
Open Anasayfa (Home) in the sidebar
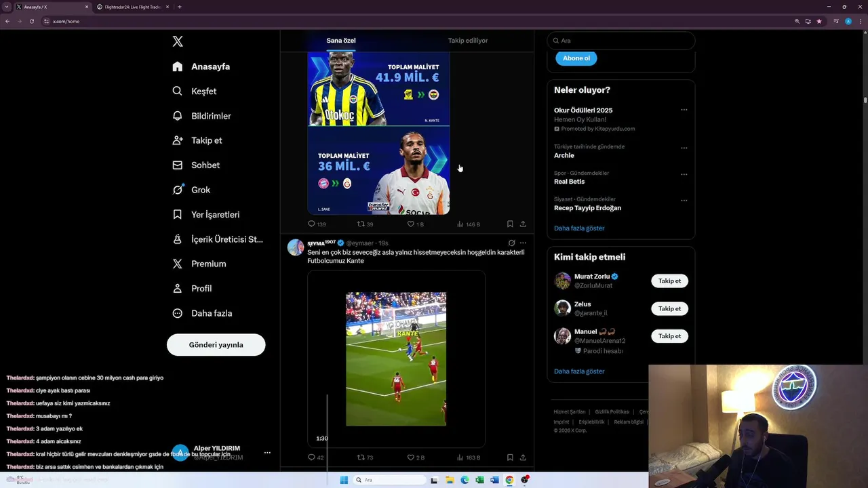pos(201,66)
